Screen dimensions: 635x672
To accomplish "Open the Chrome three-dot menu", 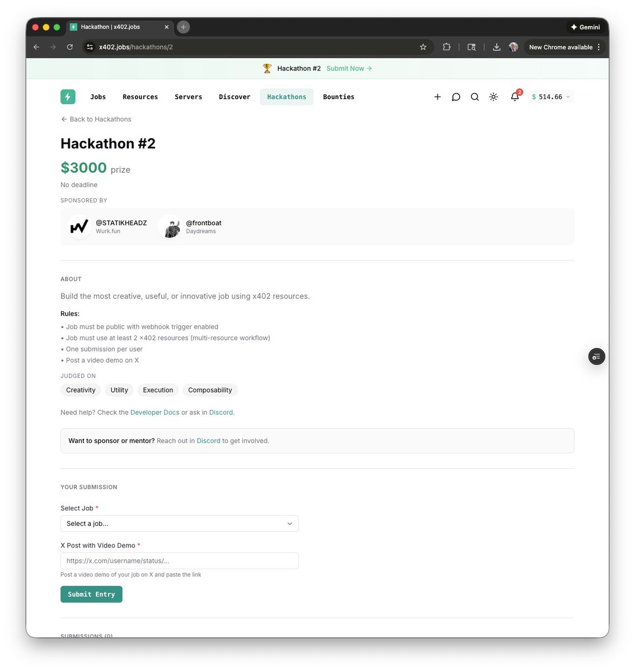I will (599, 47).
